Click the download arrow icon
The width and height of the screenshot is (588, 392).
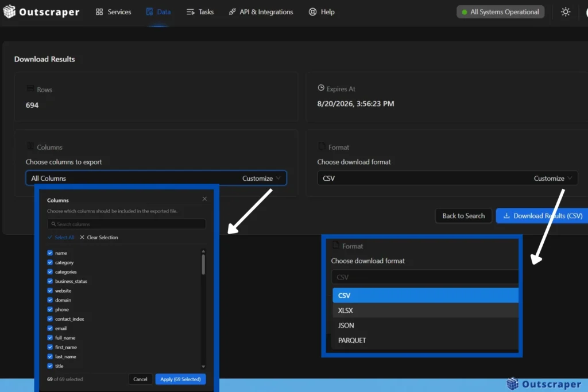(506, 215)
